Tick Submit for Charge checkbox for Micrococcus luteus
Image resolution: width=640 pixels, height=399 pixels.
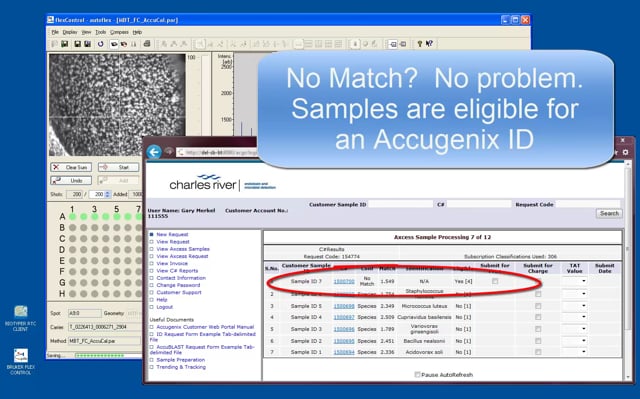[538, 306]
